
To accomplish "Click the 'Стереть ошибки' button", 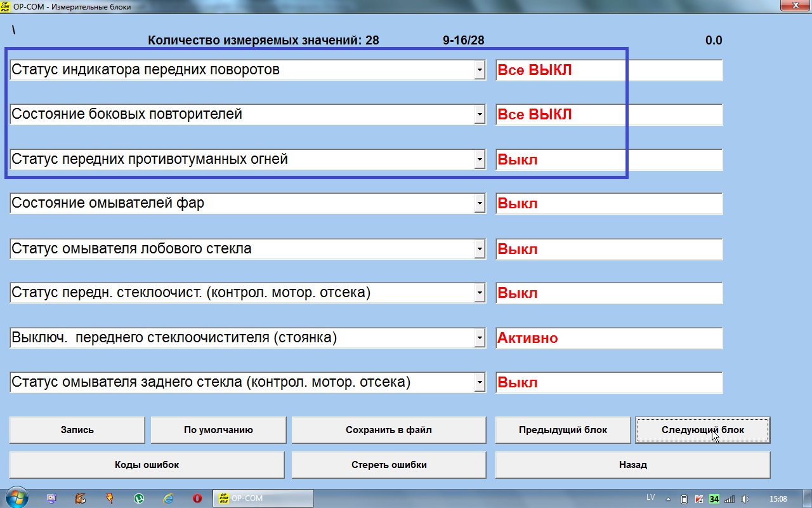I will (x=389, y=465).
